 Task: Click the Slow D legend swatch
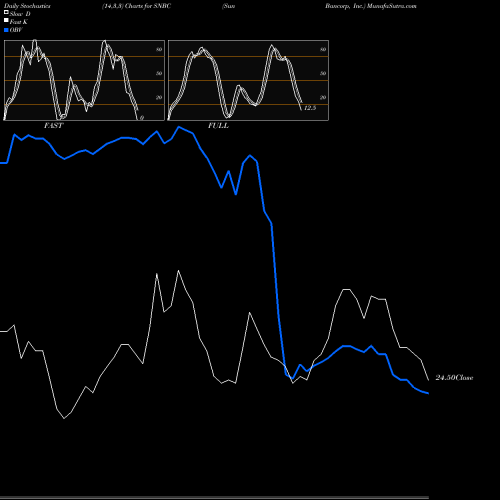tap(6, 13)
